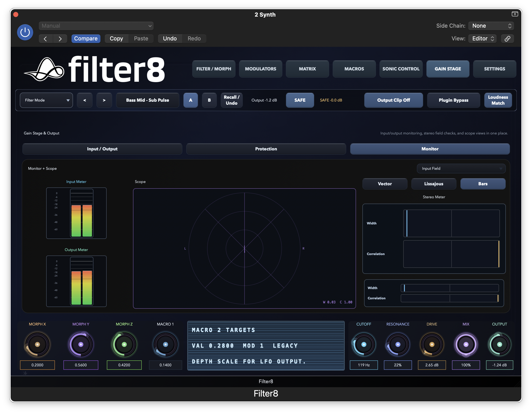Click Recall / Undo button
Image resolution: width=532 pixels, height=414 pixels.
pyautogui.click(x=231, y=100)
